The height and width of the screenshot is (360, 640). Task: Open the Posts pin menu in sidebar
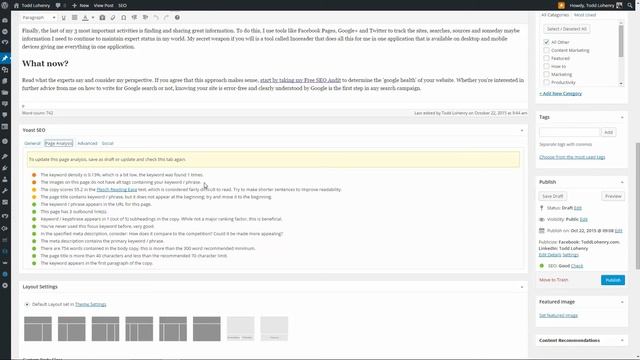[5, 58]
